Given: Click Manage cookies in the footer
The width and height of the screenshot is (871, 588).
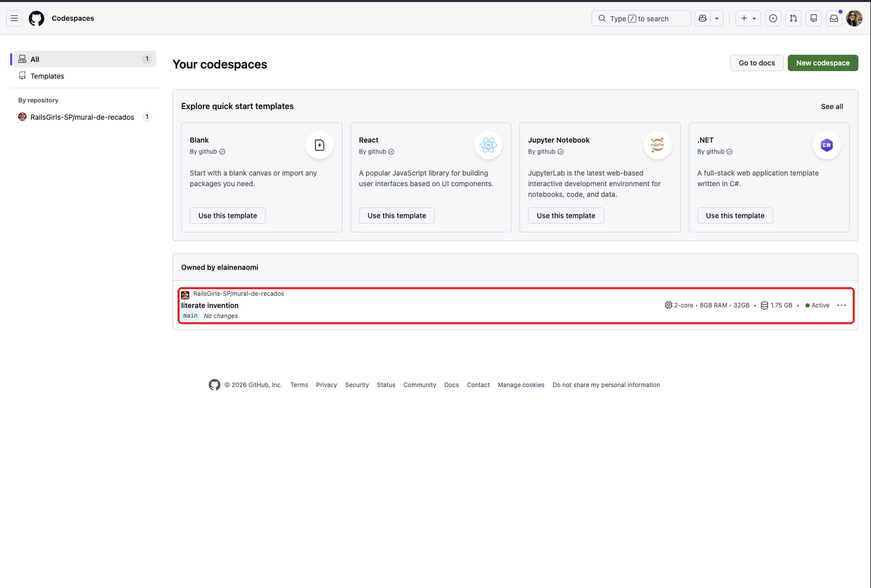Looking at the screenshot, I should click(521, 385).
